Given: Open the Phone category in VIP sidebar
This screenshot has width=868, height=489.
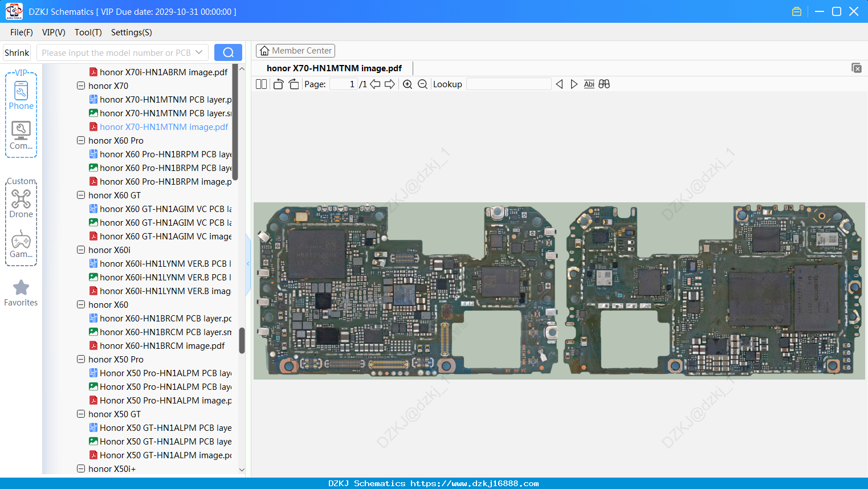Looking at the screenshot, I should [21, 95].
